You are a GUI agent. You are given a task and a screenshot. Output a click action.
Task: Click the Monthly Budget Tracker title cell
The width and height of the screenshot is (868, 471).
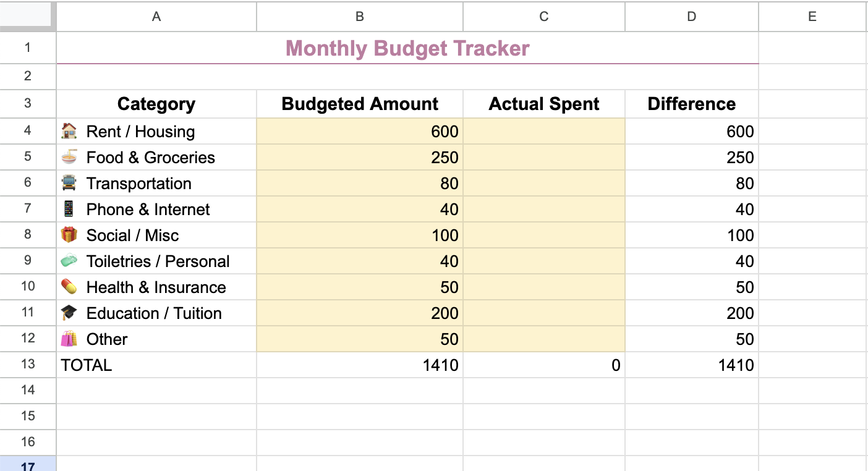(x=407, y=48)
